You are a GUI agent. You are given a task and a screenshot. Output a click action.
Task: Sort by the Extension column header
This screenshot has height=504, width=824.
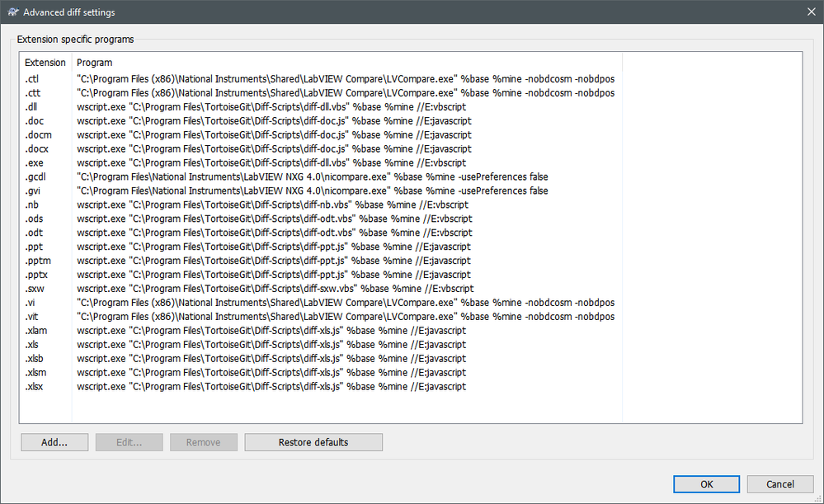click(45, 63)
